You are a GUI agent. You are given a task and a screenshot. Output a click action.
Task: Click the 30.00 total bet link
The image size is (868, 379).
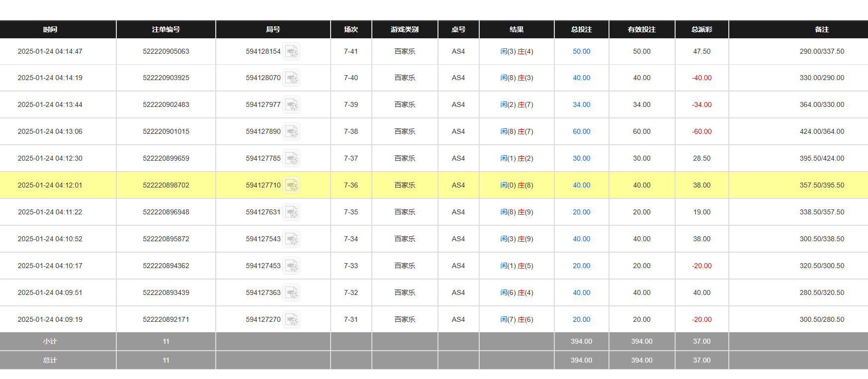tap(581, 159)
